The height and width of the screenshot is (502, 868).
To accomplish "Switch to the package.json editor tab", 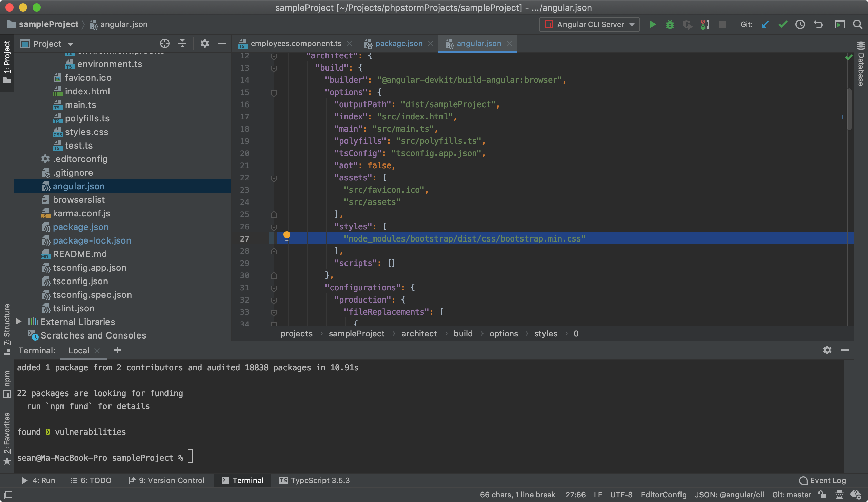I will (x=398, y=43).
